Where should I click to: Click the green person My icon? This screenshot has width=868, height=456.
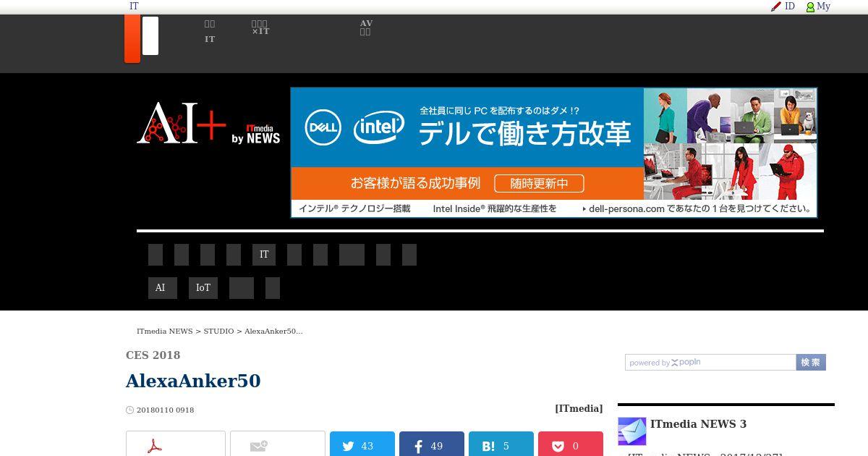(810, 7)
